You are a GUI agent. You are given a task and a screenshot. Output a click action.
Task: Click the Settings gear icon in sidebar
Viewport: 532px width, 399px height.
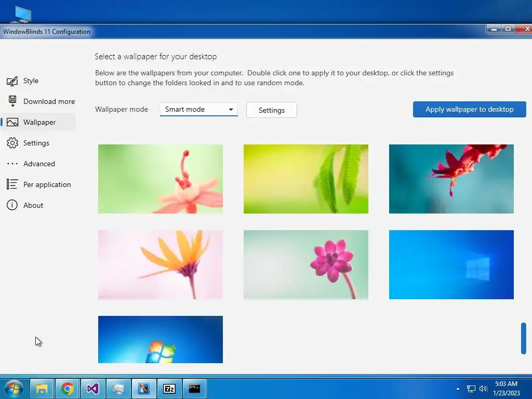point(12,143)
